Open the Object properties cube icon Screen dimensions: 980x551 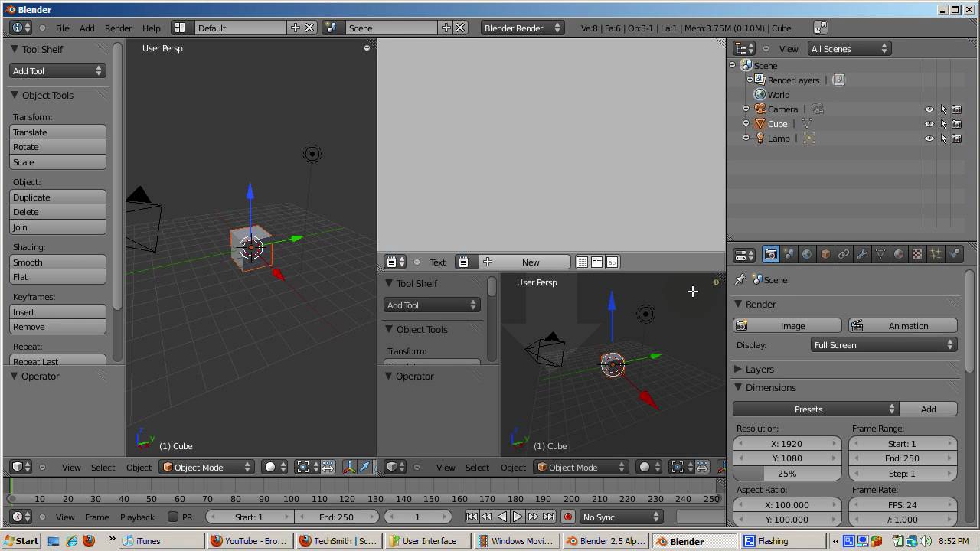825,255
